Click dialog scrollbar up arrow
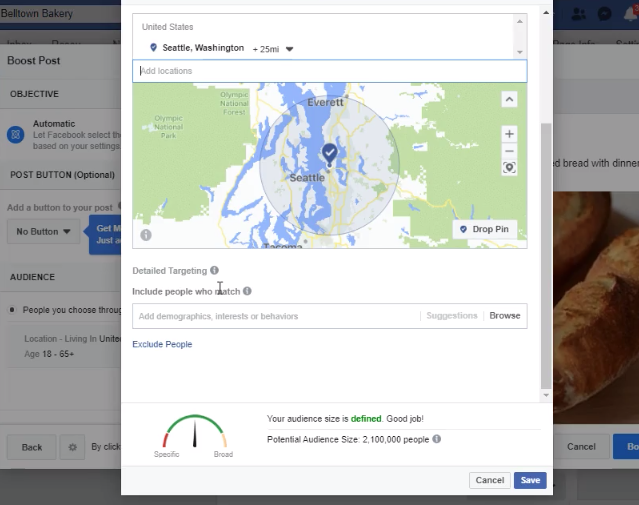Image resolution: width=639 pixels, height=505 pixels. coord(546,13)
